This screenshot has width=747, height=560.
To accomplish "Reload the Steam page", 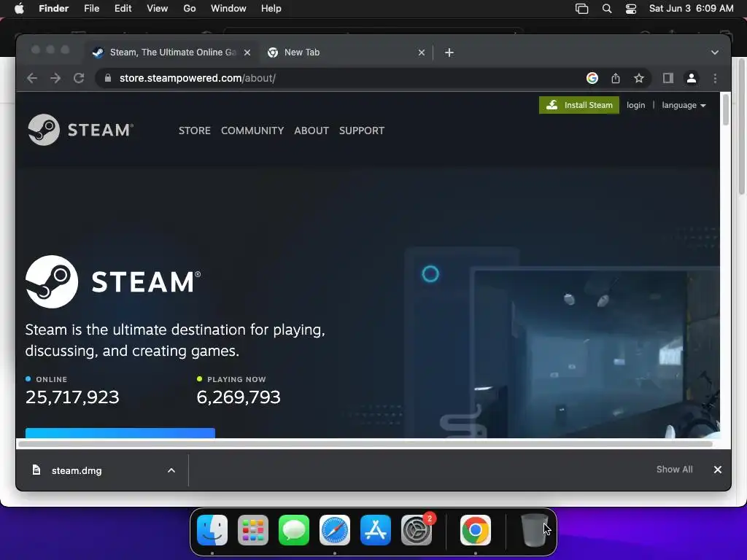I will point(79,78).
